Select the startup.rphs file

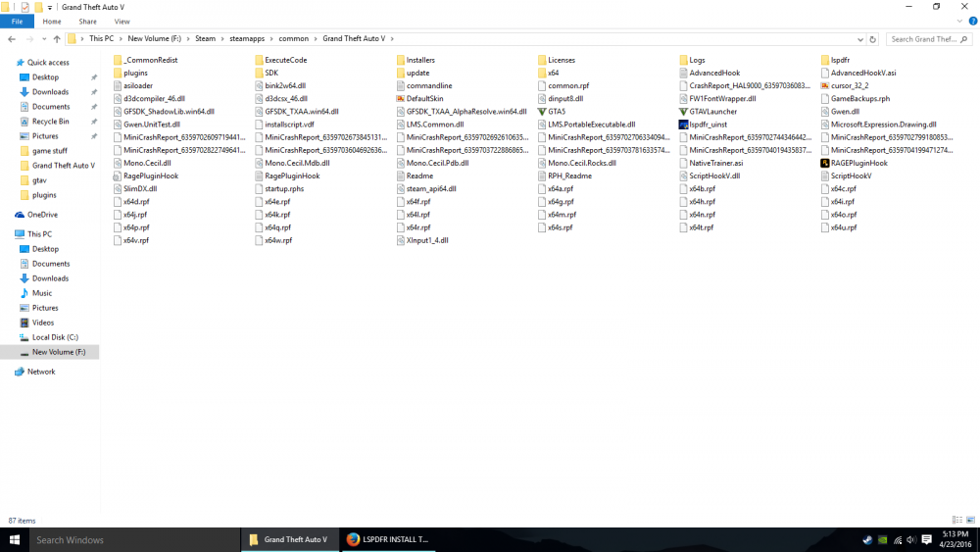coord(279,189)
